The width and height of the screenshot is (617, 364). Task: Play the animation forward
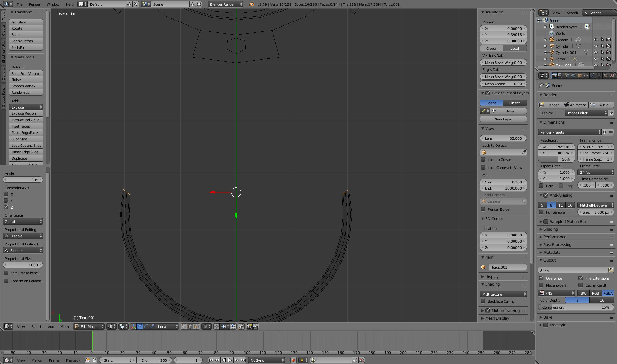(x=230, y=360)
